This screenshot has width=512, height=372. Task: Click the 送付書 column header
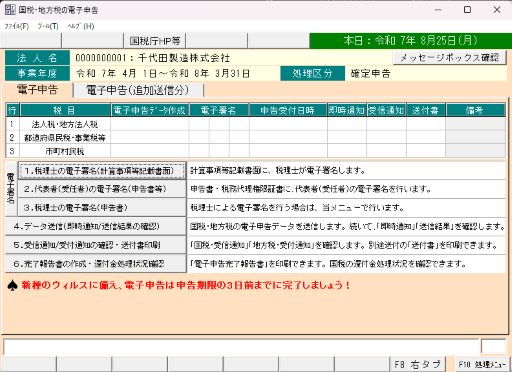tap(426, 110)
